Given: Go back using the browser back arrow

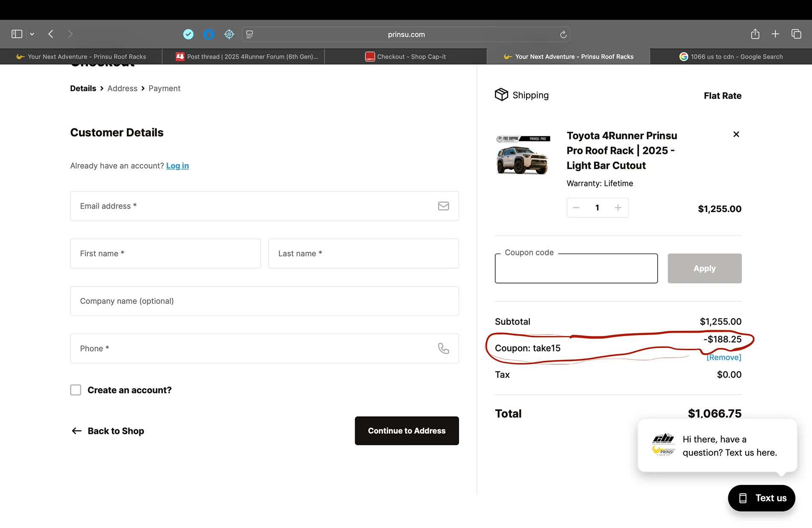Looking at the screenshot, I should pos(51,34).
